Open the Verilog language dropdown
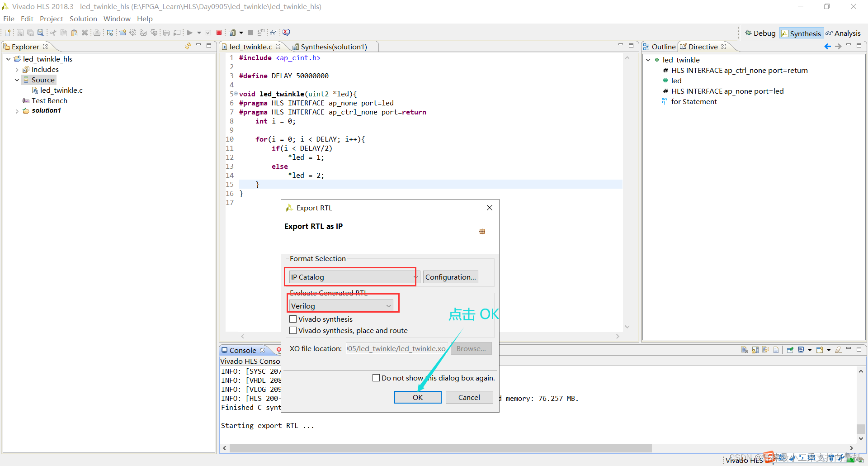Image resolution: width=868 pixels, height=466 pixels. [341, 306]
